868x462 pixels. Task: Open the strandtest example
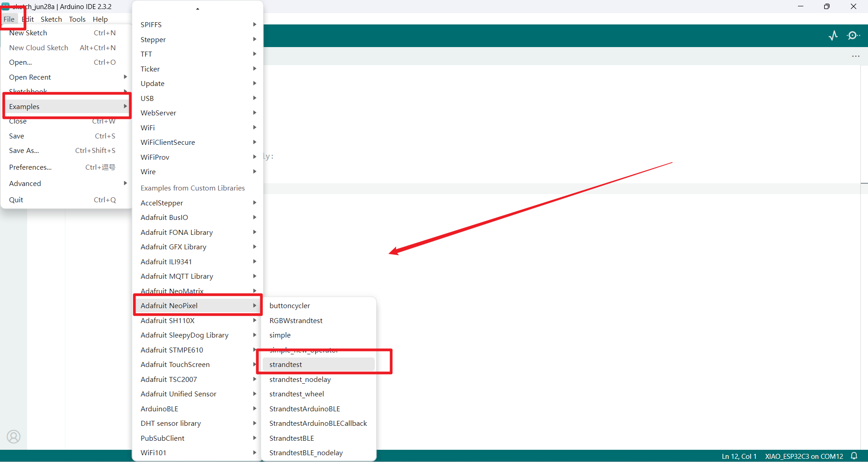(319, 364)
